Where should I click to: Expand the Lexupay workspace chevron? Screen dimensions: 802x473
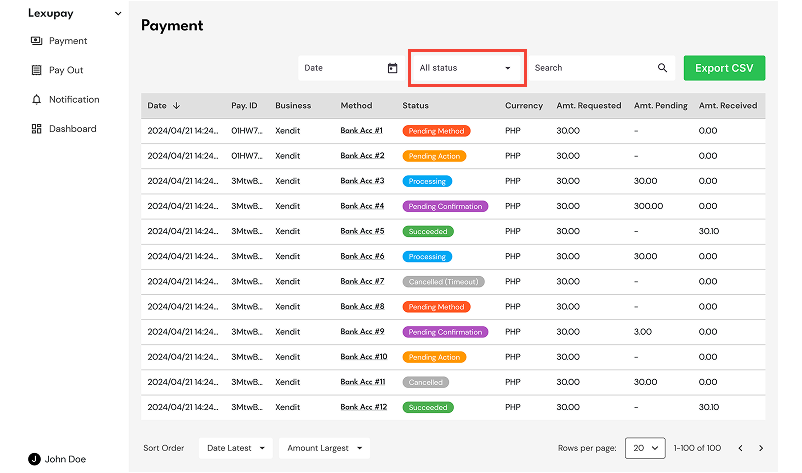tap(118, 14)
